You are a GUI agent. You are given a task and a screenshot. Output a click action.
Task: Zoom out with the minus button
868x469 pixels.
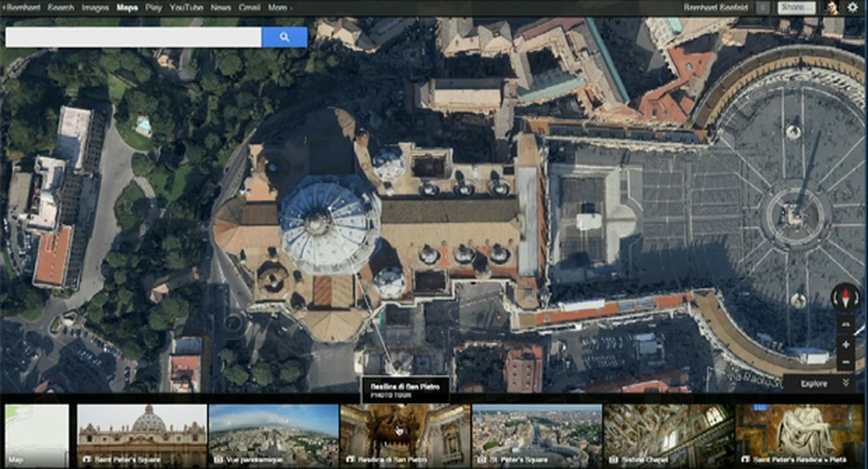coord(845,362)
